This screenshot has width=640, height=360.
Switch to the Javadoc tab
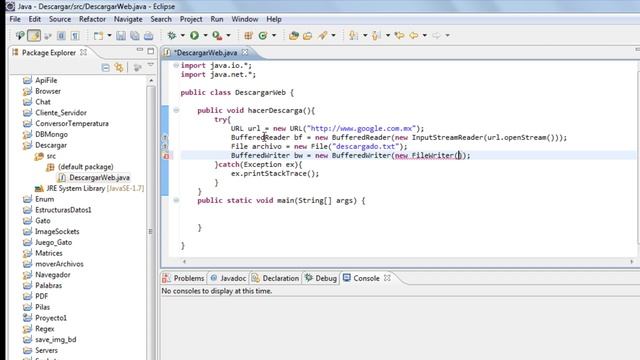click(229, 278)
